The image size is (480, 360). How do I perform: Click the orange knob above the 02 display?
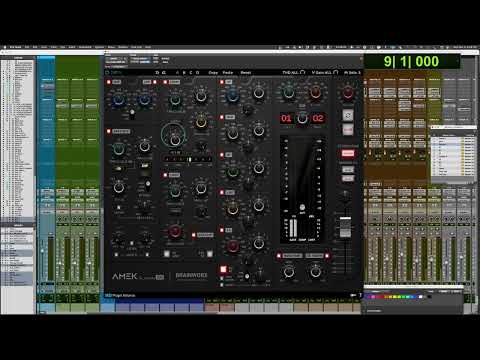tap(316, 93)
